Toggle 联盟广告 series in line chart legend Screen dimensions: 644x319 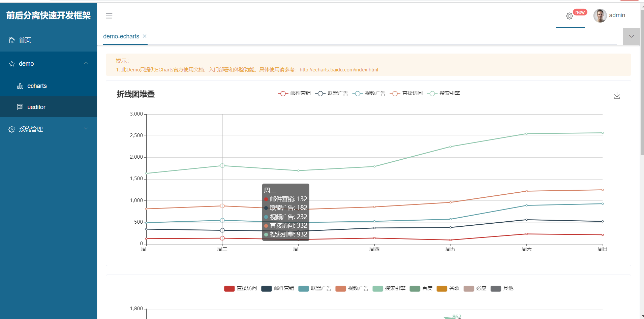tap(331, 93)
